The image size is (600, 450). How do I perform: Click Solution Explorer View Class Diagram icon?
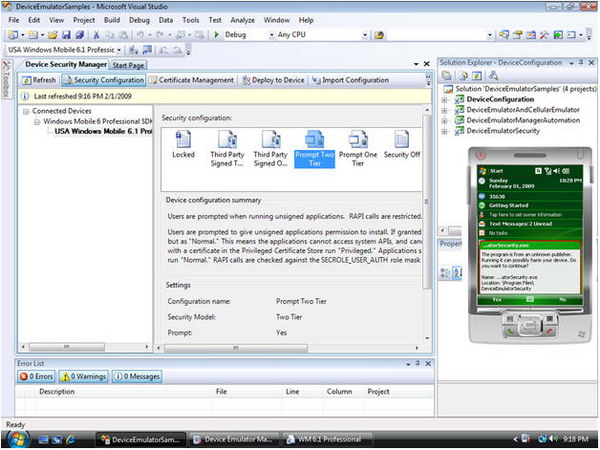[x=494, y=76]
